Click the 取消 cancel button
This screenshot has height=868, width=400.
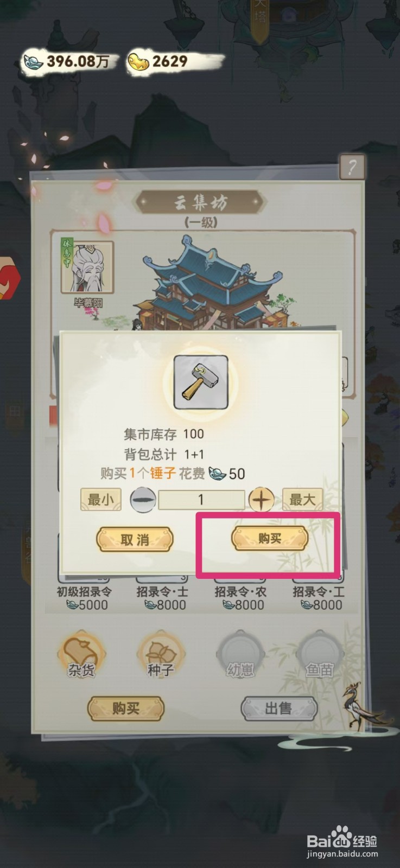tap(135, 540)
